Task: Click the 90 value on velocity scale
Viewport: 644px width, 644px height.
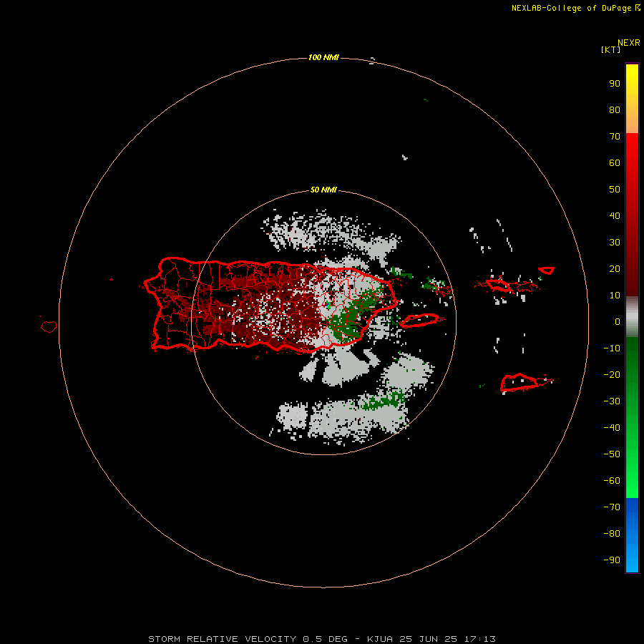Action: click(615, 84)
